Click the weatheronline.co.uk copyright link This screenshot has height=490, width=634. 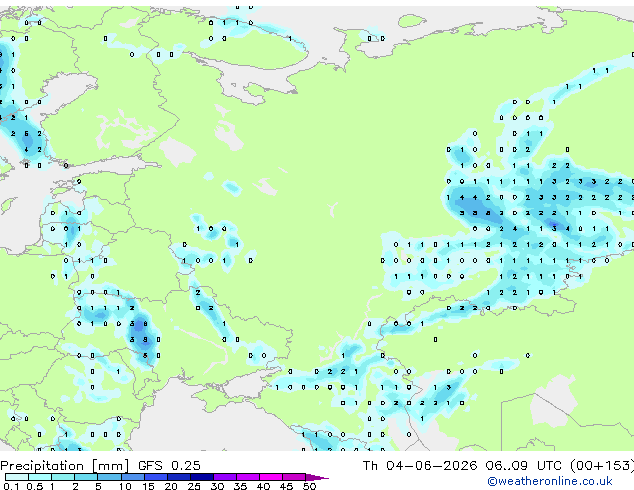(x=550, y=481)
